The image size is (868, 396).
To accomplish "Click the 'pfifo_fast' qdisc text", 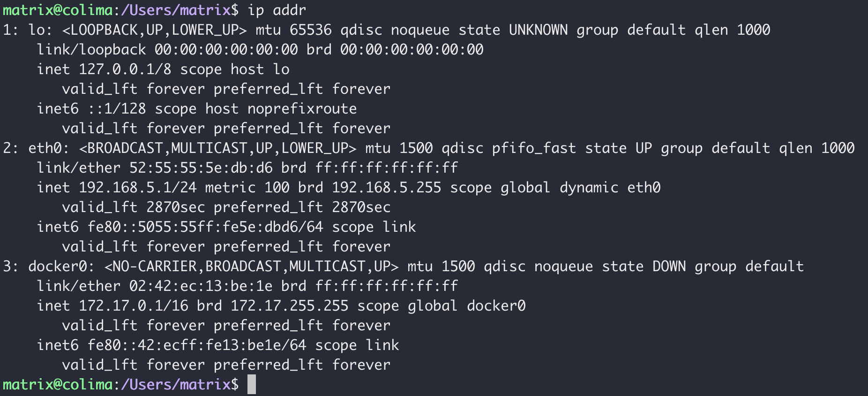I will [x=534, y=148].
